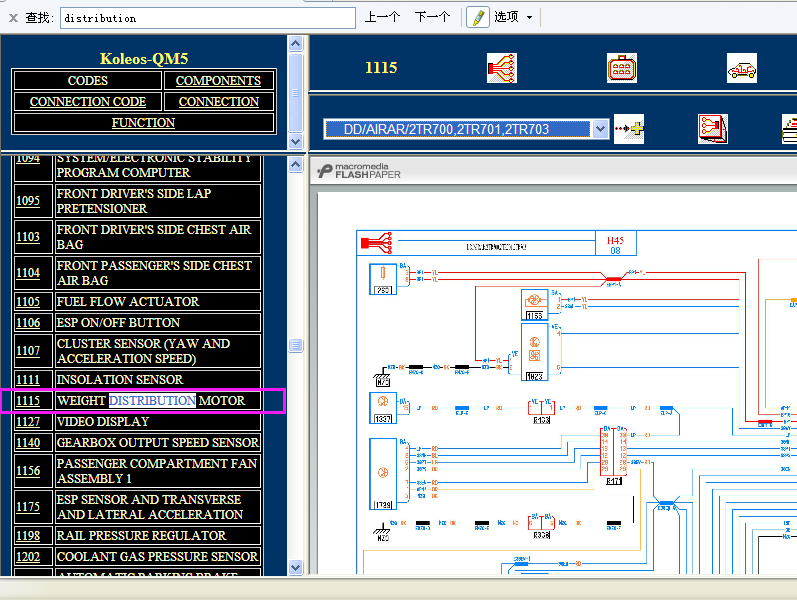Click 'VIDEO DISPLAY' row text
The image size is (797, 600).
[x=103, y=422]
